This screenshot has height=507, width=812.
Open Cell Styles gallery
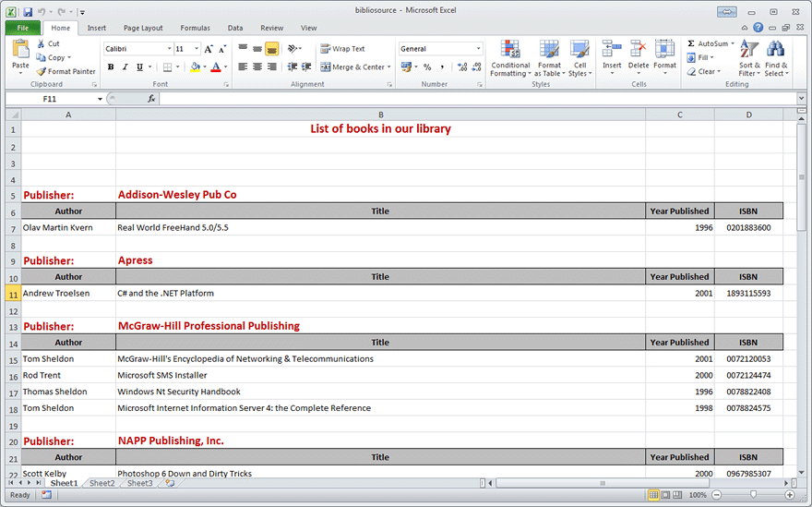coord(579,58)
